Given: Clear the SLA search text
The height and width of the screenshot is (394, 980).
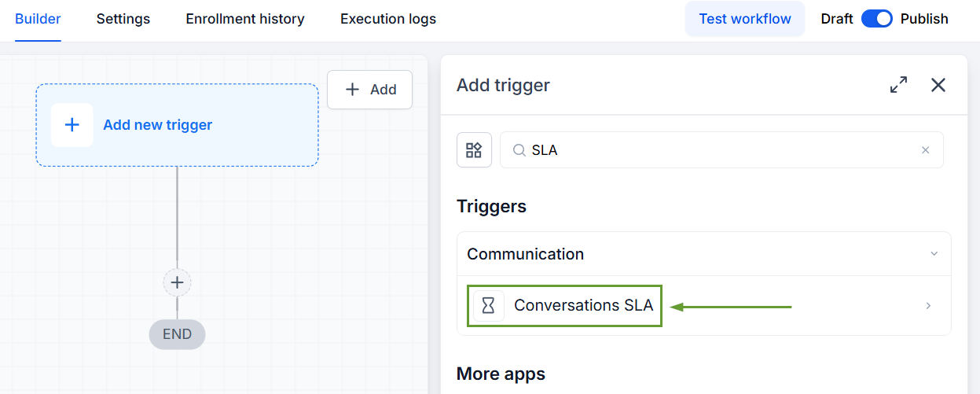Looking at the screenshot, I should pyautogui.click(x=925, y=150).
